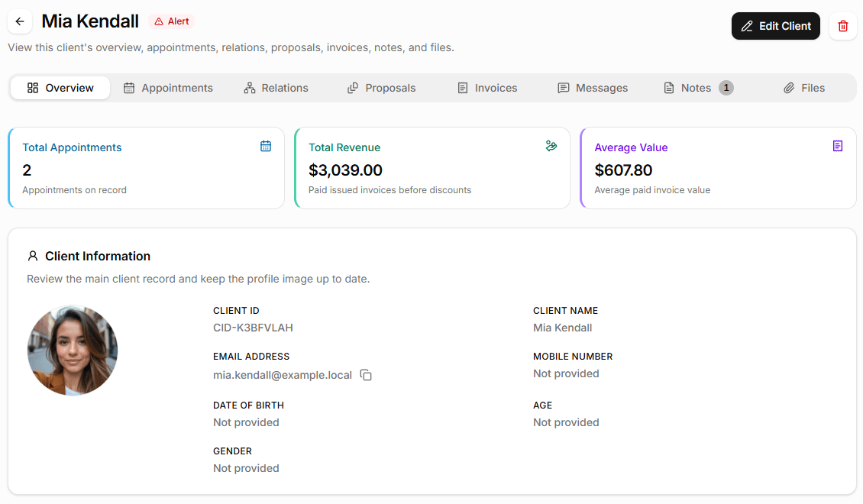Copy email address with copy icon
Screen dimensions: 863x504
click(x=366, y=375)
